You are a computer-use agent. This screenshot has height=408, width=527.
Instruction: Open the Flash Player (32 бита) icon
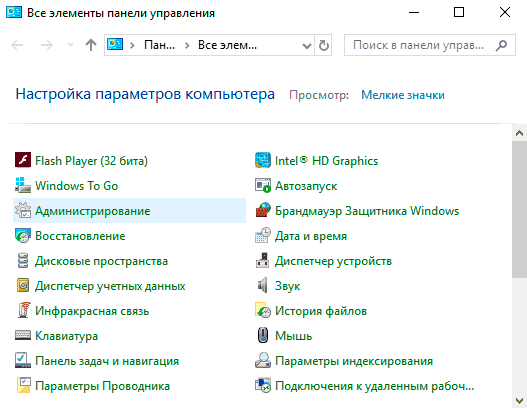(23, 160)
